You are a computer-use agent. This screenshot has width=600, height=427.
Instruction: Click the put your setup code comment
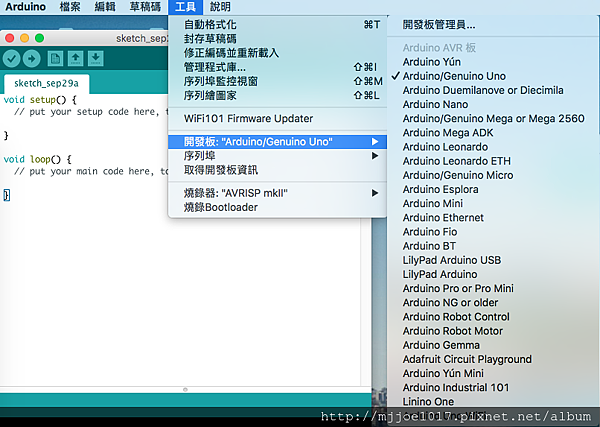(x=91, y=112)
